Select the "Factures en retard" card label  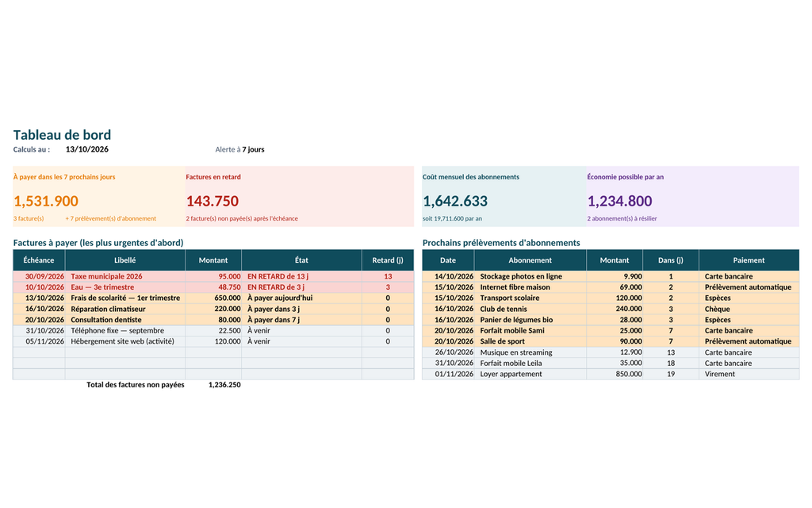[x=213, y=177]
